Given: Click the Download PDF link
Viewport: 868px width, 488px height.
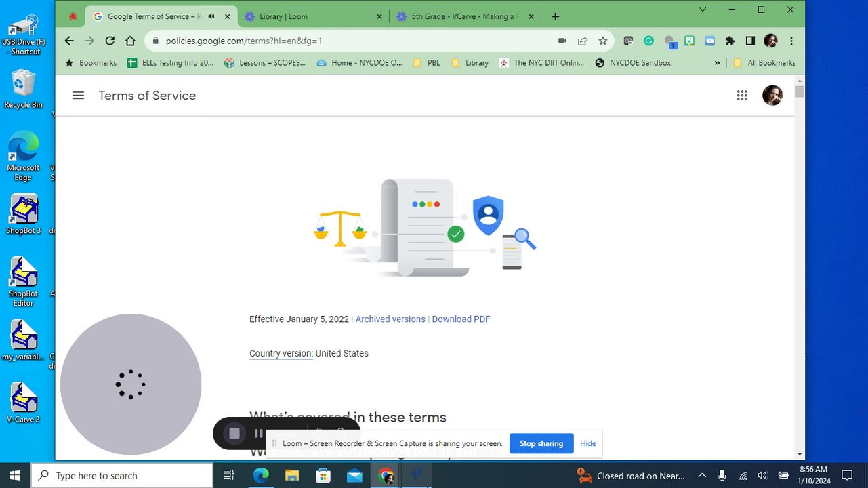Looking at the screenshot, I should click(x=461, y=319).
